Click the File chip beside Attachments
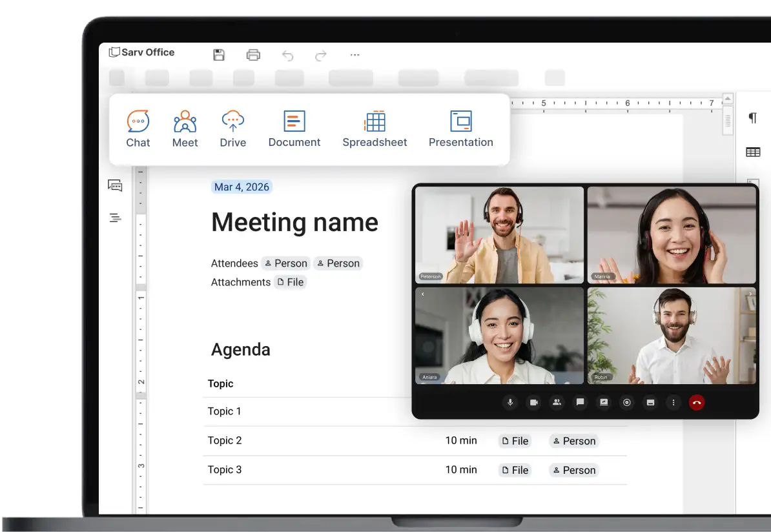The width and height of the screenshot is (771, 532). (x=290, y=282)
